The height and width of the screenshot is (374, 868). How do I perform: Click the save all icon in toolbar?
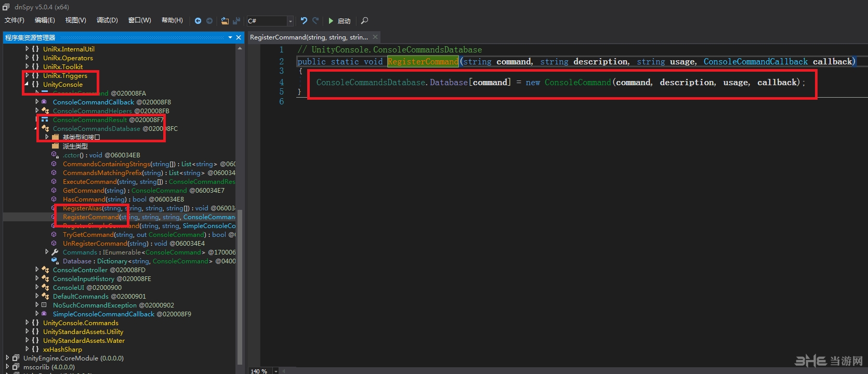tap(236, 21)
